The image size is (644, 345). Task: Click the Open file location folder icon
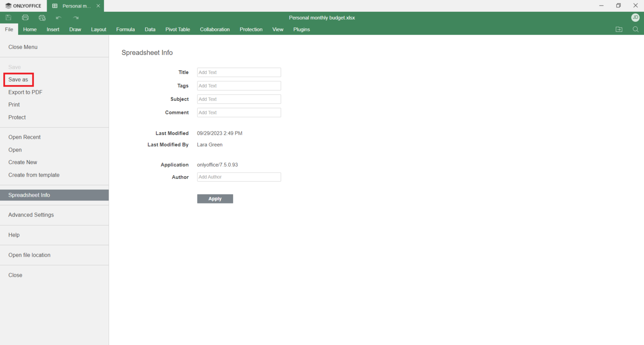(x=619, y=29)
